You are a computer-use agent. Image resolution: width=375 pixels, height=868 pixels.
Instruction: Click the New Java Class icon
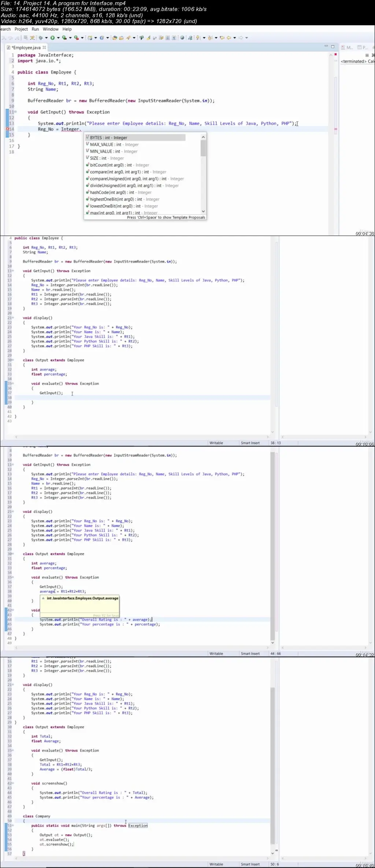click(x=102, y=37)
